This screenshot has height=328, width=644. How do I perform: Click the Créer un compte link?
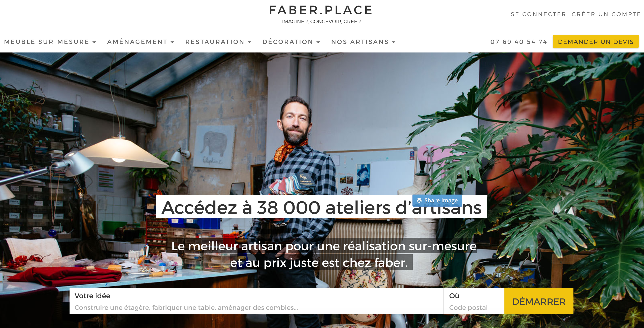(606, 14)
